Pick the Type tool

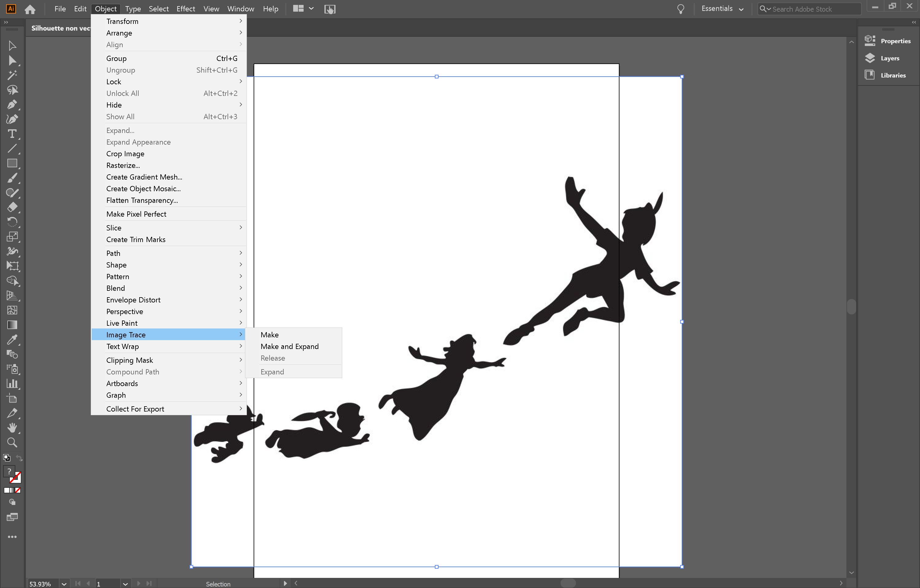tap(12, 133)
